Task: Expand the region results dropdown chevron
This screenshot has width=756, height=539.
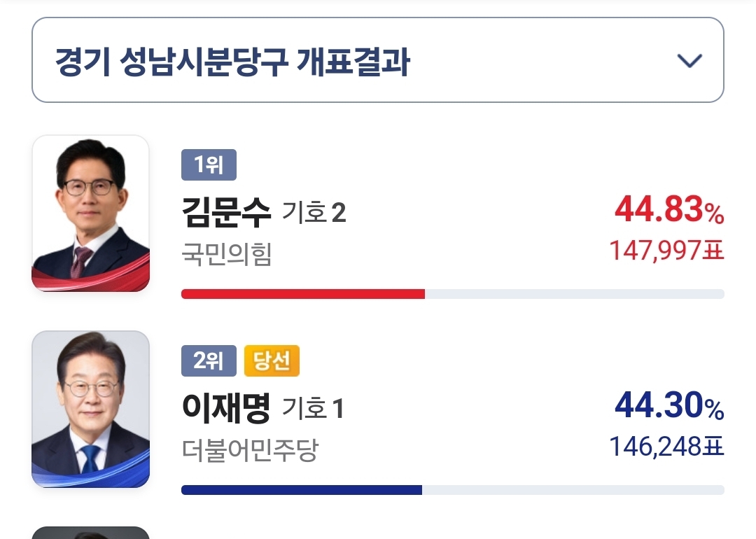Action: pyautogui.click(x=689, y=61)
